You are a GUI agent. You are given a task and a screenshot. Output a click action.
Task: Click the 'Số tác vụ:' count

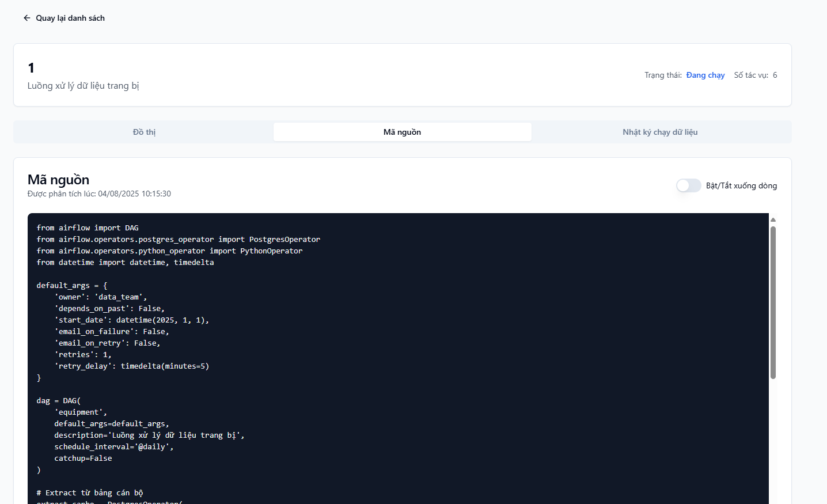click(x=755, y=75)
